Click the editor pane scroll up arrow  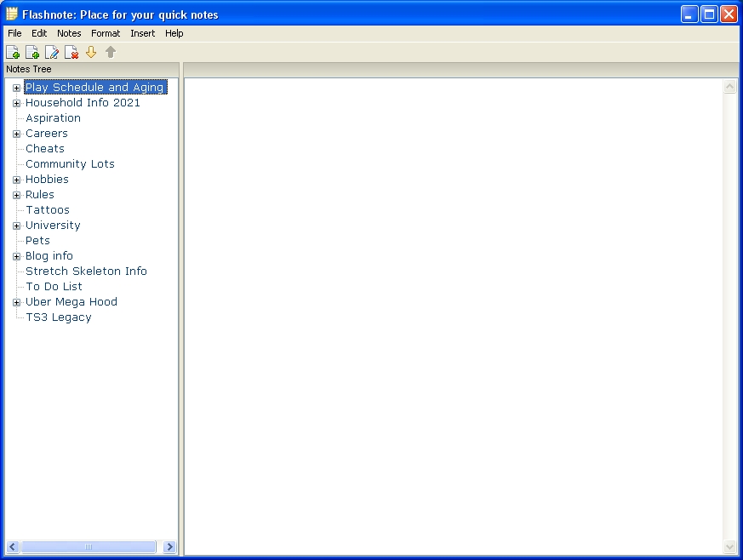(729, 86)
